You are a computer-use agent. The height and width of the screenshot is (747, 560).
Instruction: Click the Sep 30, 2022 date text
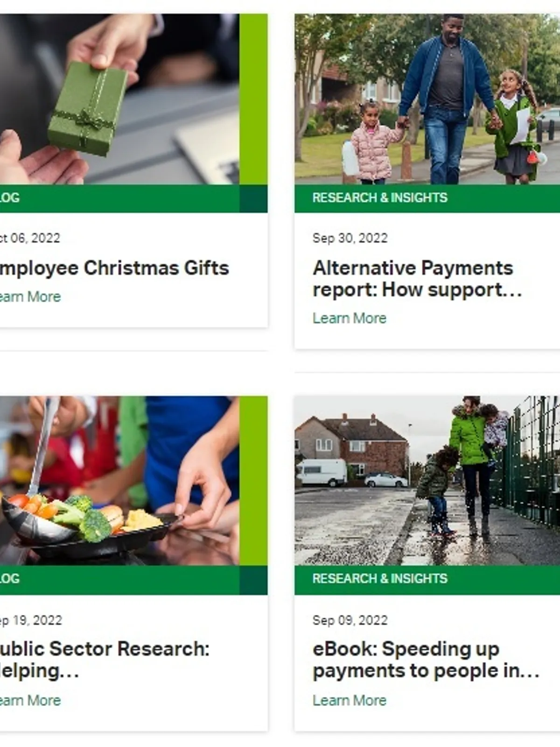click(x=350, y=238)
